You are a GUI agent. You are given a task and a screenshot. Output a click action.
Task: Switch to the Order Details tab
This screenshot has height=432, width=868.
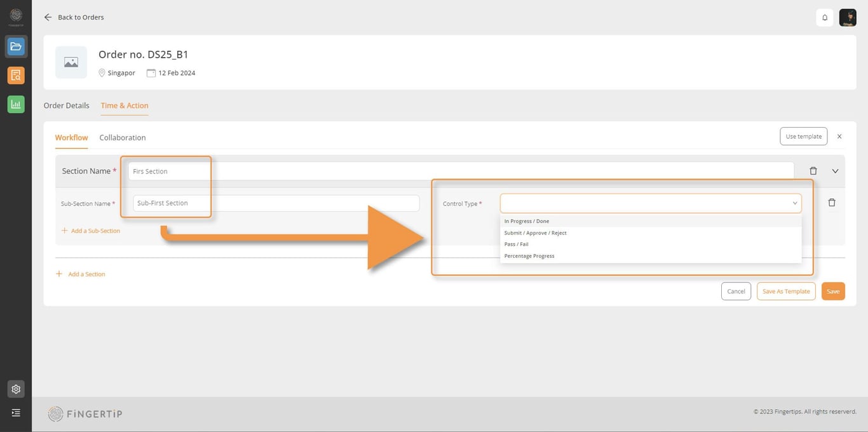[67, 105]
